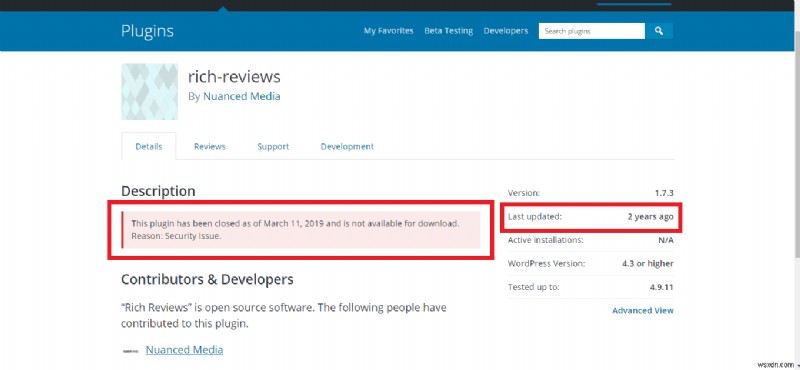Switch to the Reviews tab
Viewport: 800px width, 370px height.
[210, 146]
